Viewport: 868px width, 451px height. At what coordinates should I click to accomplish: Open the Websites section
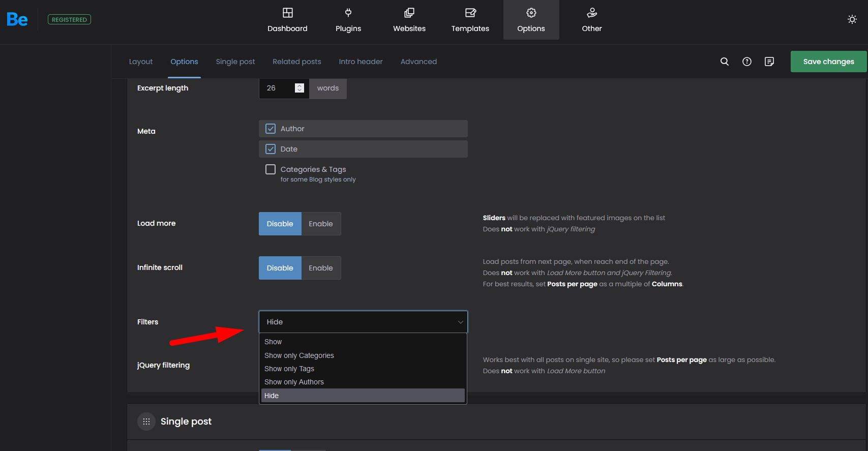pyautogui.click(x=409, y=20)
